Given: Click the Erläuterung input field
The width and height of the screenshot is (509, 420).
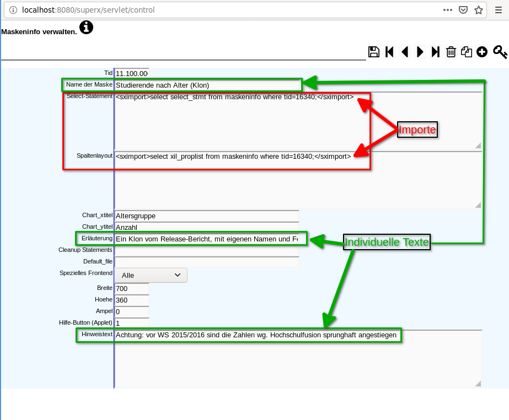Looking at the screenshot, I should pos(207,239).
